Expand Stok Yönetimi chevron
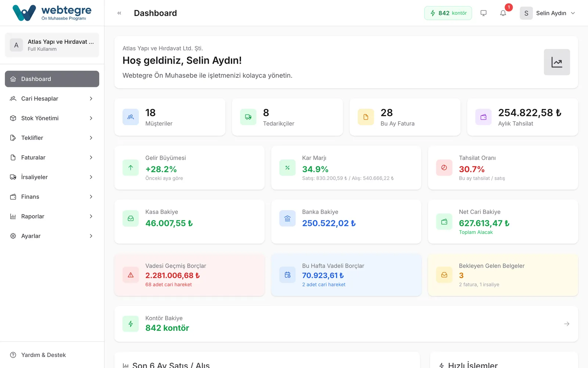This screenshot has height=368, width=588. pyautogui.click(x=91, y=118)
